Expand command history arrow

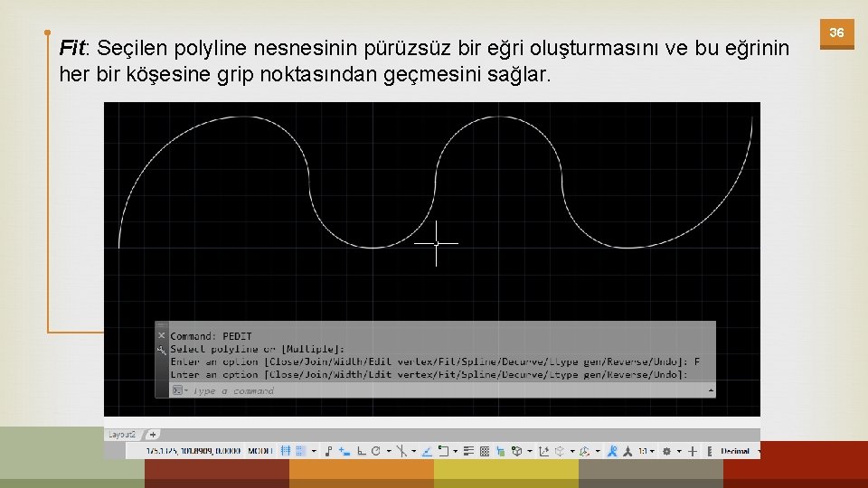[711, 390]
